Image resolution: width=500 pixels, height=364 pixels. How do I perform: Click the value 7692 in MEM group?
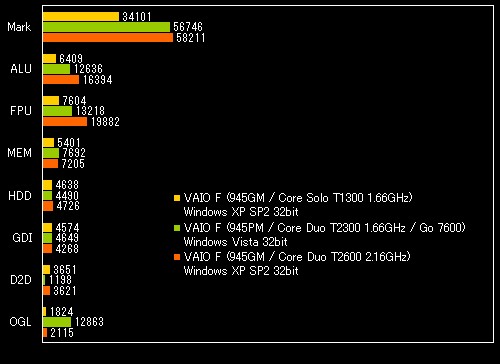click(74, 153)
